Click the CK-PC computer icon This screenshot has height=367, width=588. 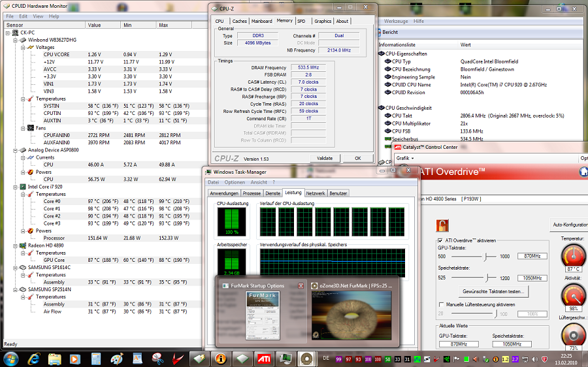tap(16, 33)
